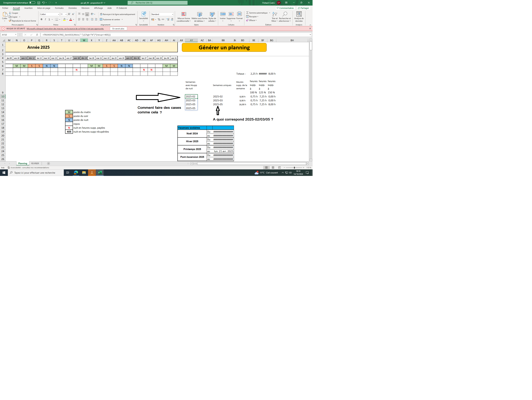
Task: Open the Standard number format dropdown
Action: point(172,14)
